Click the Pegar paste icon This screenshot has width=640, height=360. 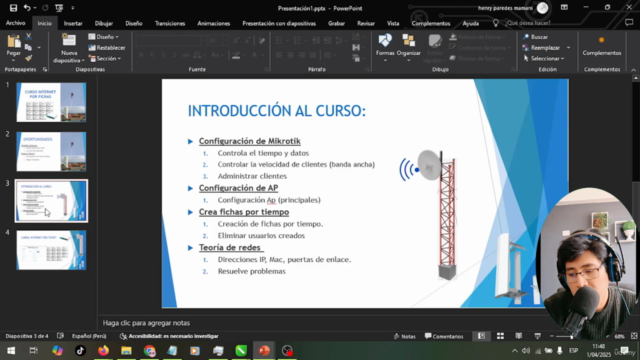pos(13,42)
